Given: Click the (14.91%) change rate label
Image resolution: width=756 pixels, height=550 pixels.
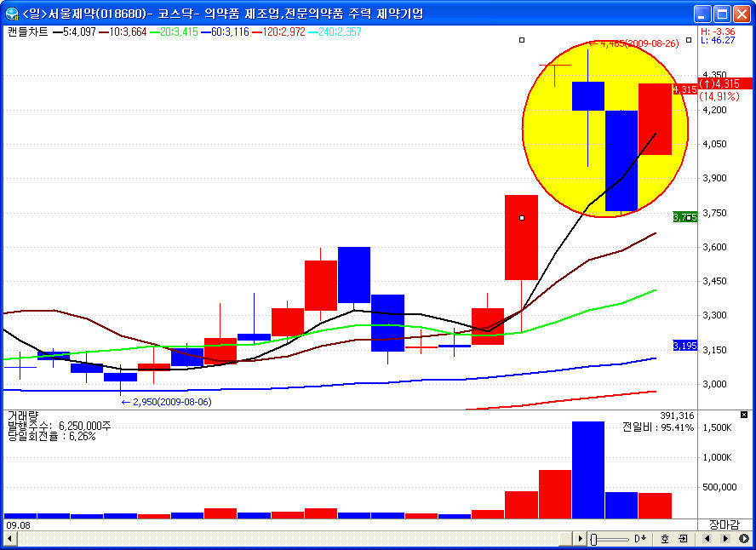Looking at the screenshot, I should 719,96.
